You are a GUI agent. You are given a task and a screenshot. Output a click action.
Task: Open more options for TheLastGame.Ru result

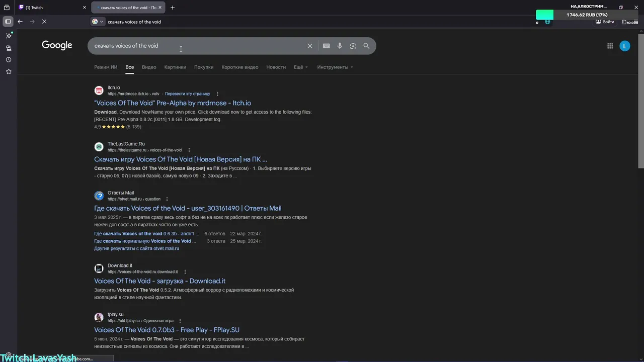pos(189,150)
